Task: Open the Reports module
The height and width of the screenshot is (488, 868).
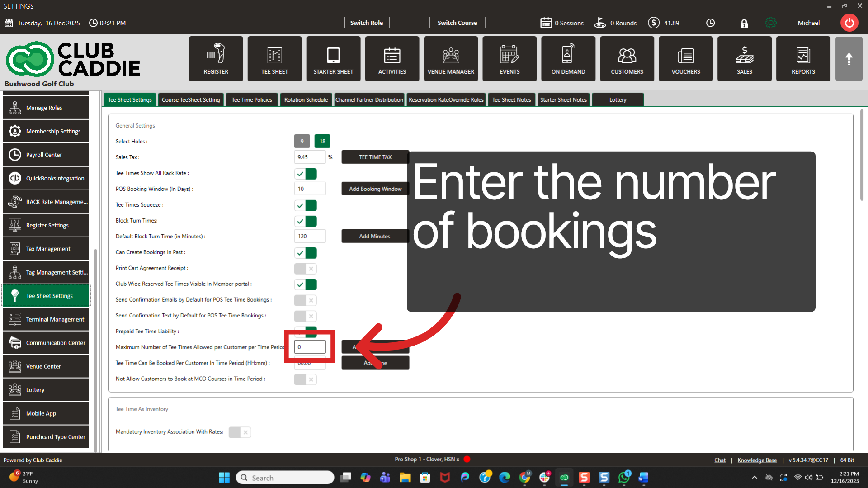Action: 803,58
